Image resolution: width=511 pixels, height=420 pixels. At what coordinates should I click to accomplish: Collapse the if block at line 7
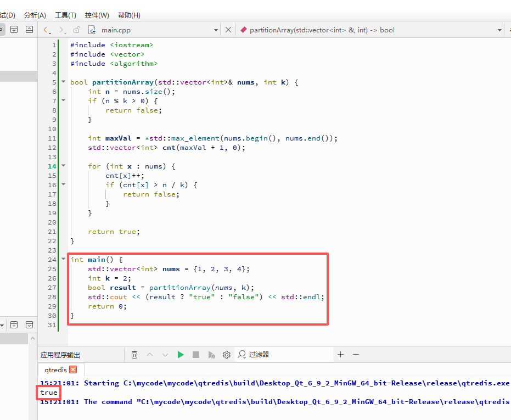(x=64, y=100)
